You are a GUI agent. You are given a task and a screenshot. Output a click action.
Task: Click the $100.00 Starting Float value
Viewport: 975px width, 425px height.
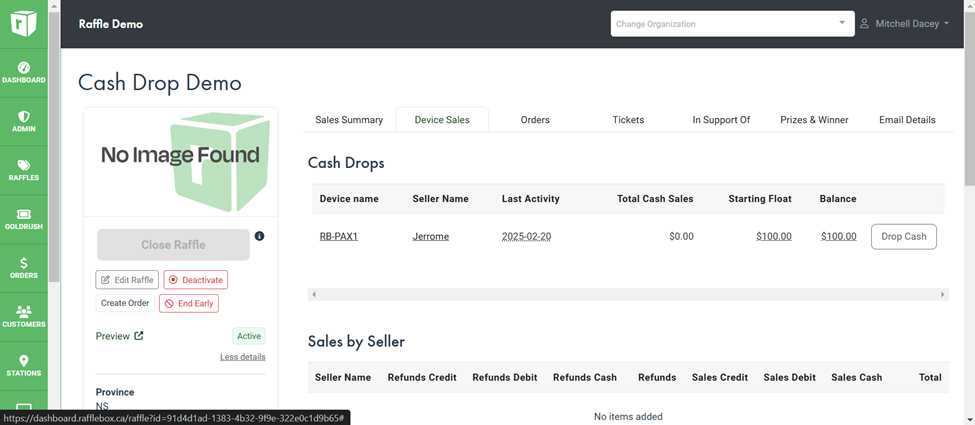(774, 236)
